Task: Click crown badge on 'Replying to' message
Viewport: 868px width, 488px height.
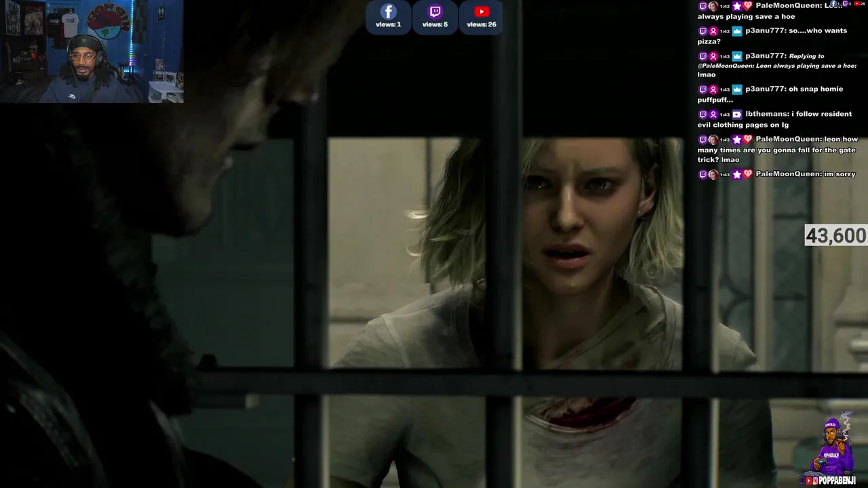Action: click(x=736, y=56)
